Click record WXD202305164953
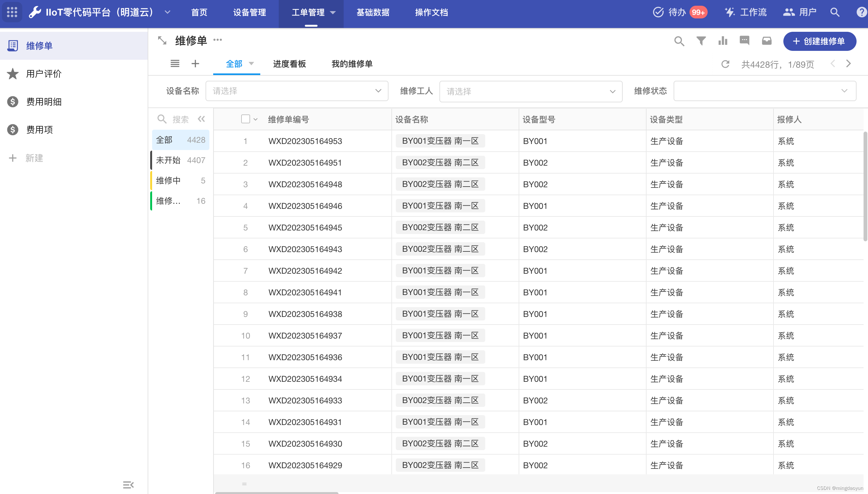 305,141
